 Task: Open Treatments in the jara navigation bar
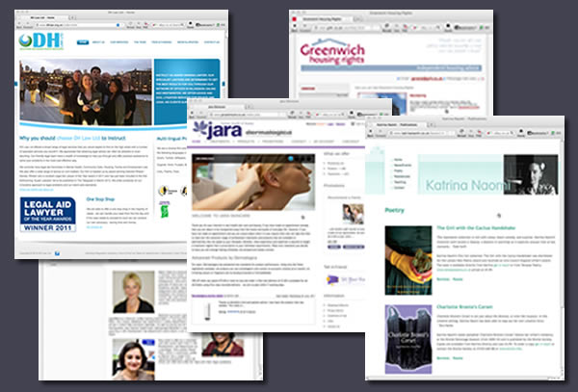coord(220,142)
